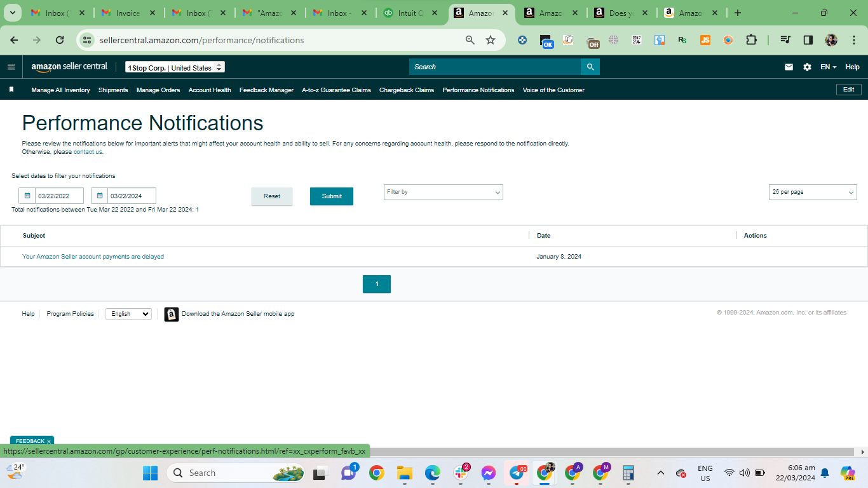The width and height of the screenshot is (868, 488).
Task: Expand the Filter by dropdown
Action: click(x=444, y=192)
